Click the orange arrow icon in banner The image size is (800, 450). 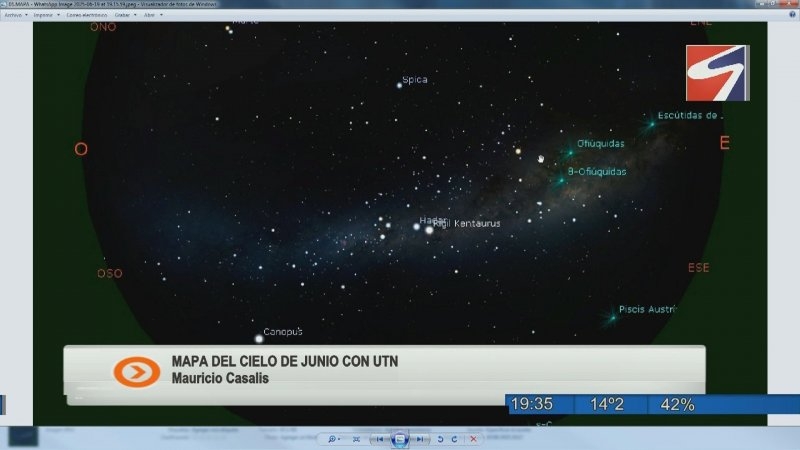pyautogui.click(x=137, y=372)
